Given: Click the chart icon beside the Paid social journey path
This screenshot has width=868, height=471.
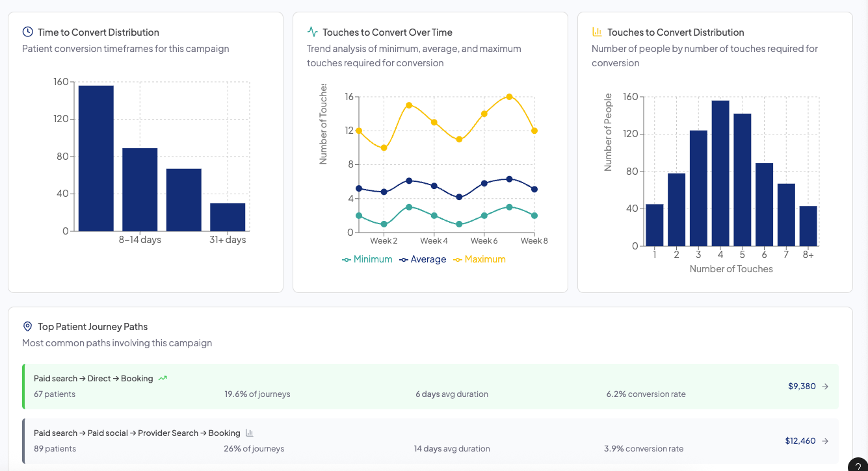Looking at the screenshot, I should [x=250, y=433].
